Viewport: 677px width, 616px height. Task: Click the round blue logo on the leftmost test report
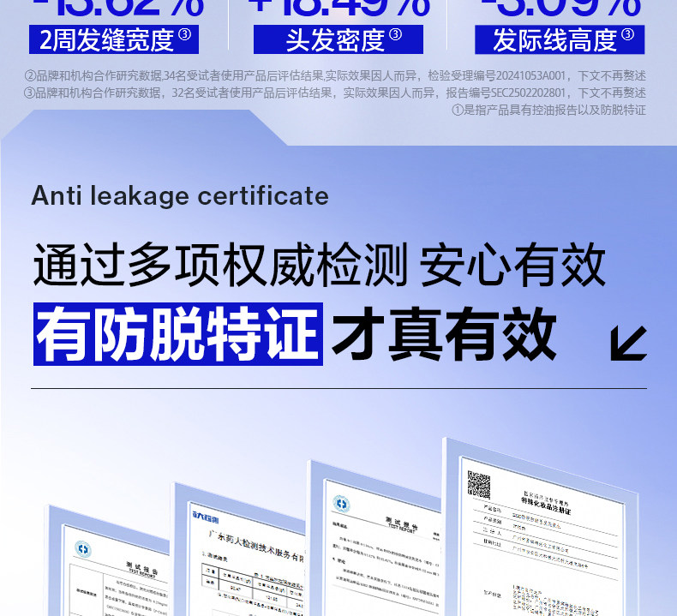pyautogui.click(x=83, y=549)
